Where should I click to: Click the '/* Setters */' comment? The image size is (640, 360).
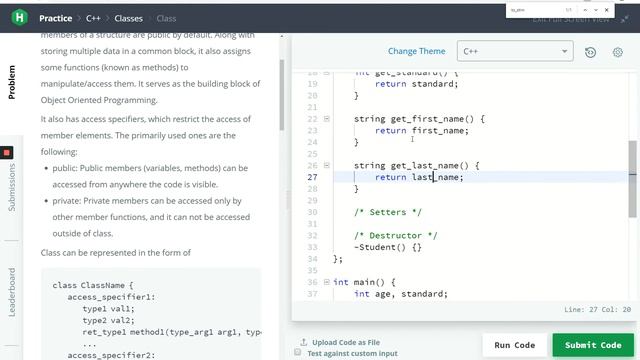[388, 212]
